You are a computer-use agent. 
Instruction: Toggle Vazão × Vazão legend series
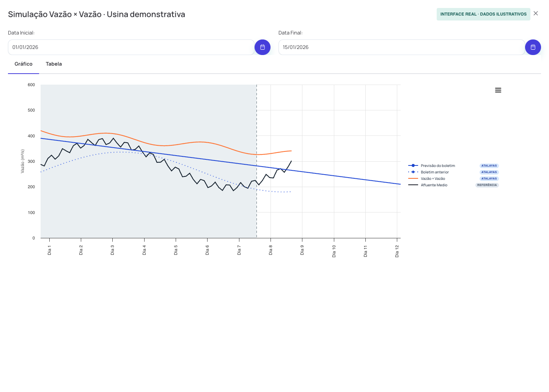(x=433, y=179)
